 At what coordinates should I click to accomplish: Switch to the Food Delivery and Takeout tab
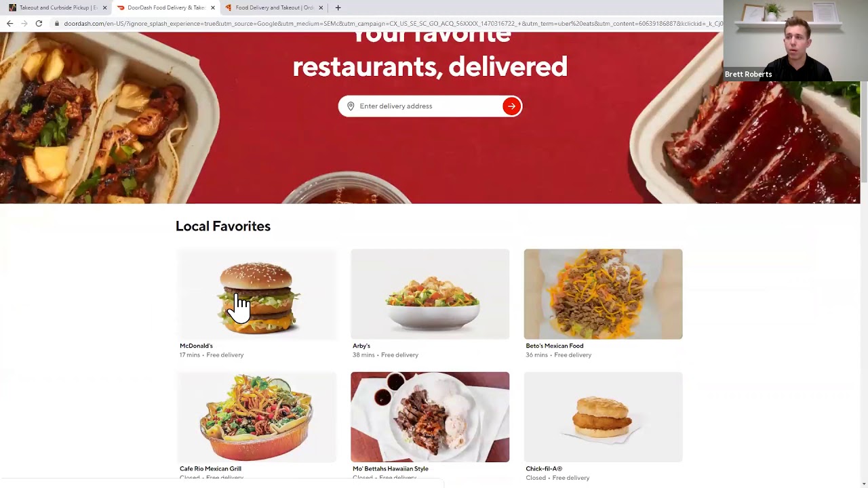(273, 7)
